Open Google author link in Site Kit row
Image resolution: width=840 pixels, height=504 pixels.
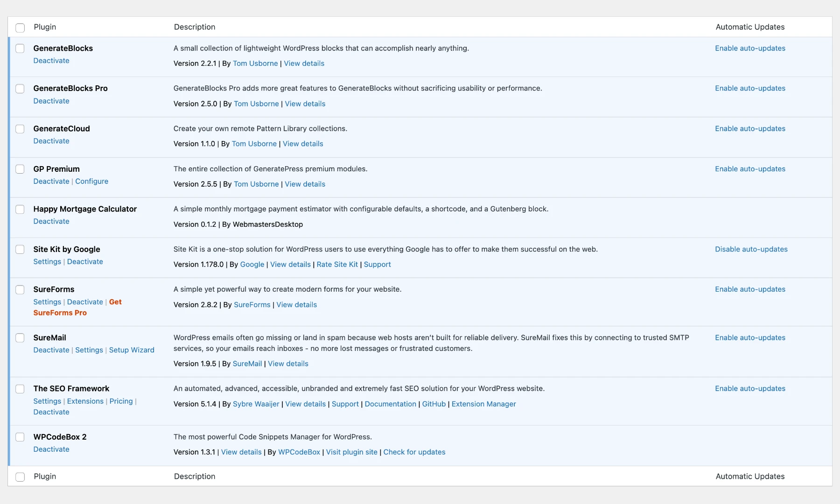[x=252, y=265]
